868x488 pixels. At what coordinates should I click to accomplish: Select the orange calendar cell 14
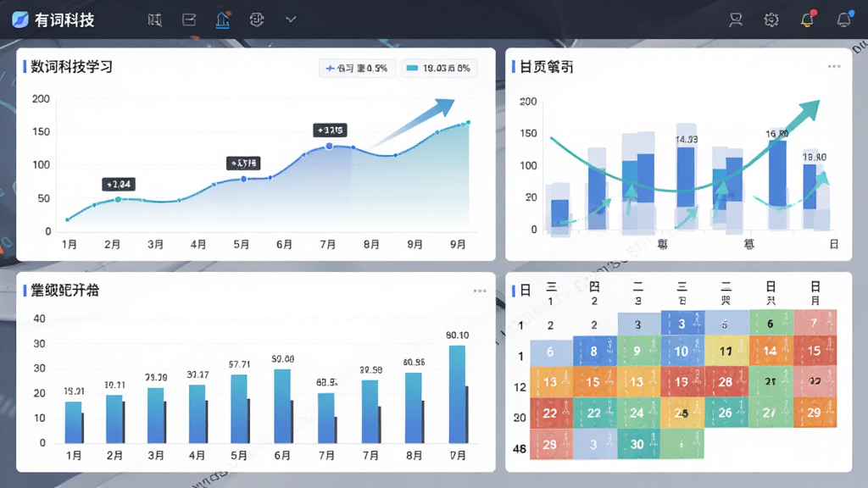pyautogui.click(x=771, y=351)
